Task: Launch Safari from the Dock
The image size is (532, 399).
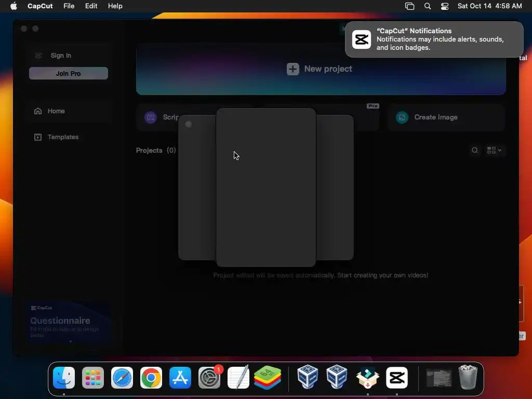Action: click(122, 378)
